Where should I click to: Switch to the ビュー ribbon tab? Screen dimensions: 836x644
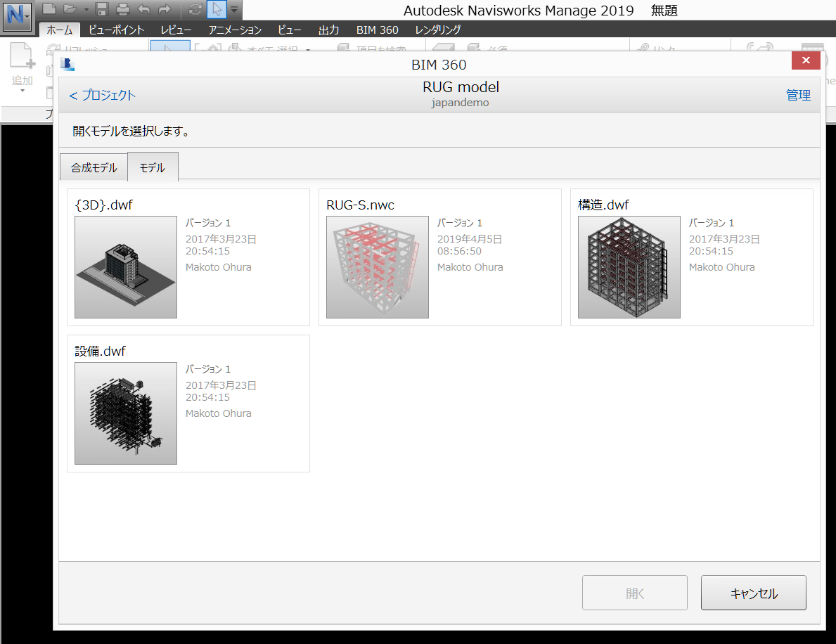point(290,30)
